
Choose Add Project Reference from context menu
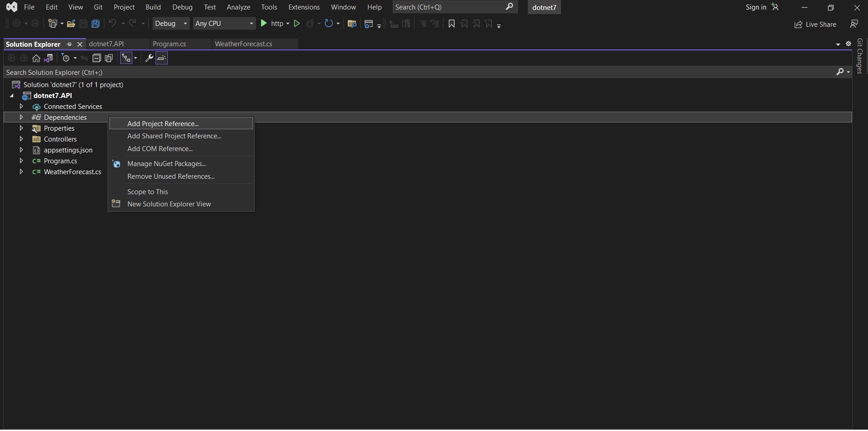181,124
